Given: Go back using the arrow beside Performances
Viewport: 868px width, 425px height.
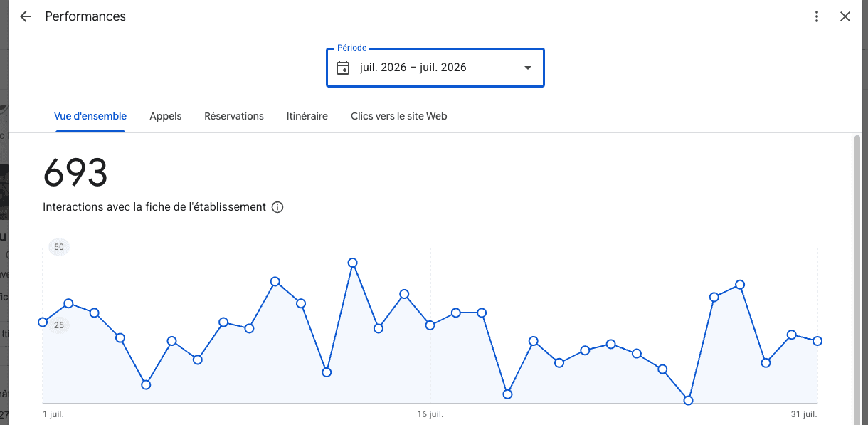Looking at the screenshot, I should click(26, 16).
